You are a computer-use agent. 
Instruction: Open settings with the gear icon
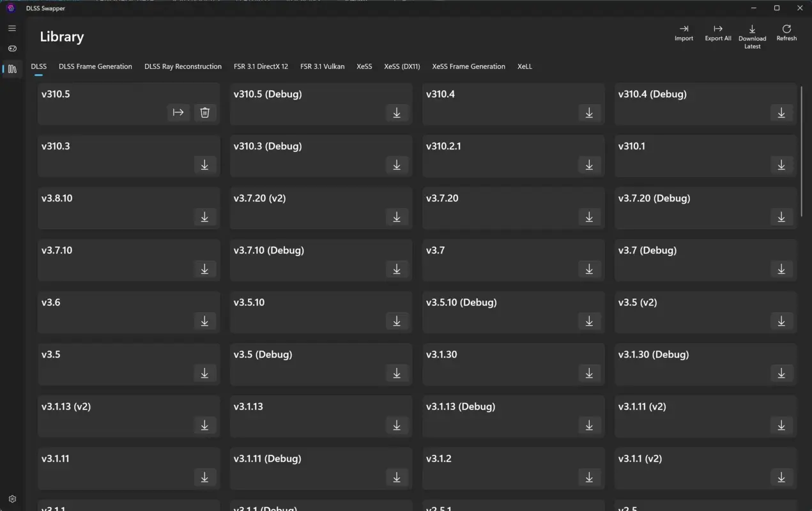coord(11,498)
